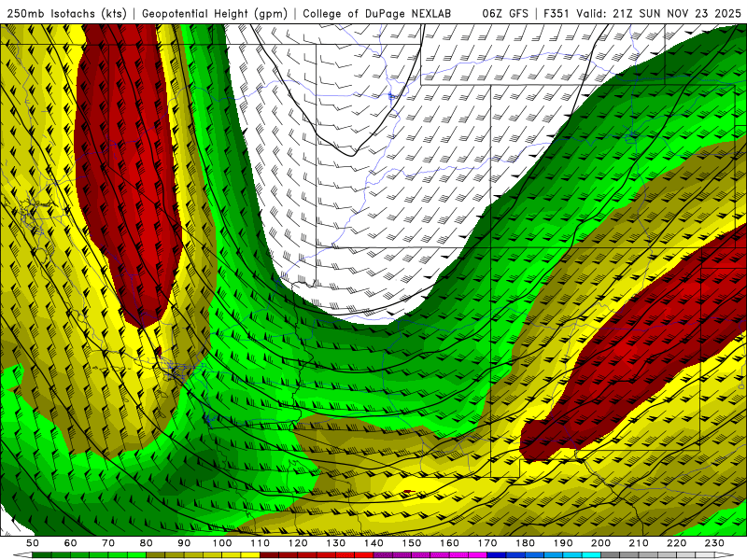
Task: Click the '06Z GFS' model run label
Action: tap(505, 13)
